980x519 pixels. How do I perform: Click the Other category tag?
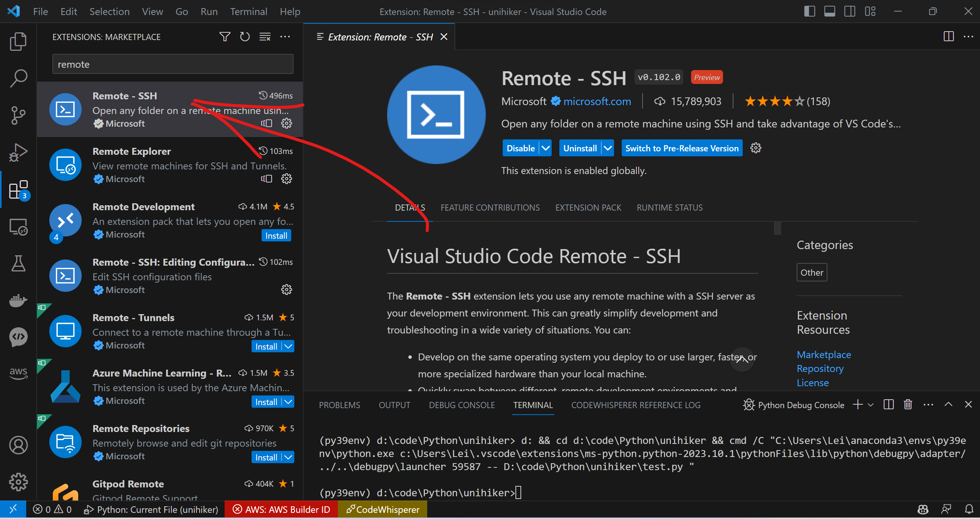point(812,272)
